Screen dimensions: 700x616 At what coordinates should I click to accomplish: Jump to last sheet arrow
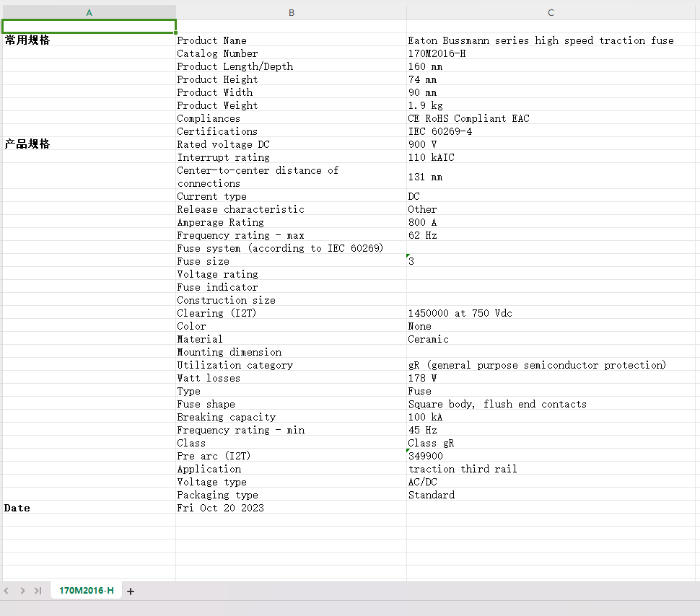(x=38, y=591)
